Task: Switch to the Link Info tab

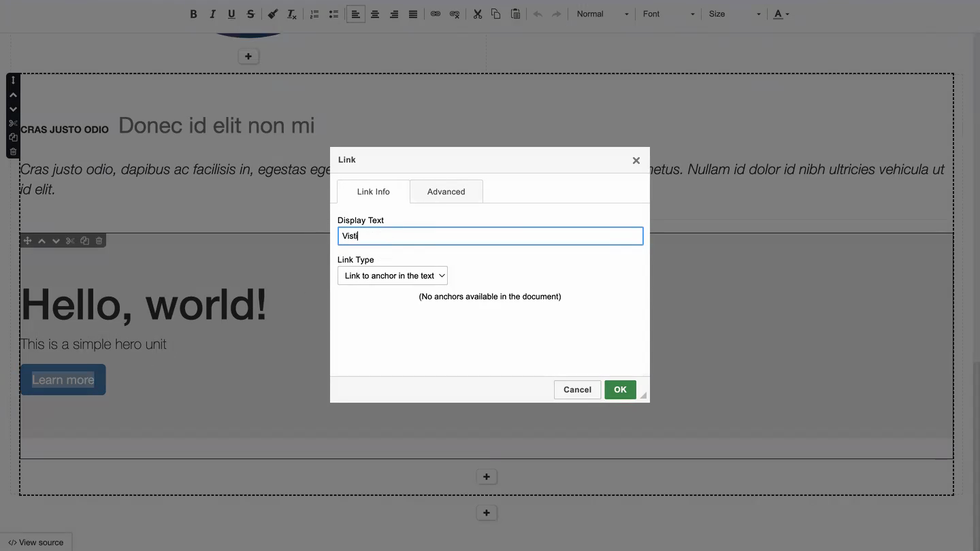Action: pos(374,192)
